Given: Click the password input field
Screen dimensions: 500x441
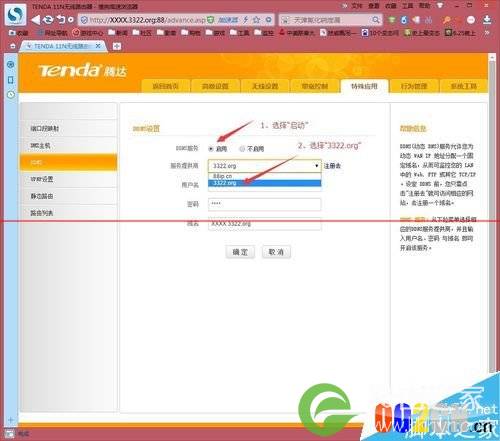Looking at the screenshot, I should coord(265,204).
